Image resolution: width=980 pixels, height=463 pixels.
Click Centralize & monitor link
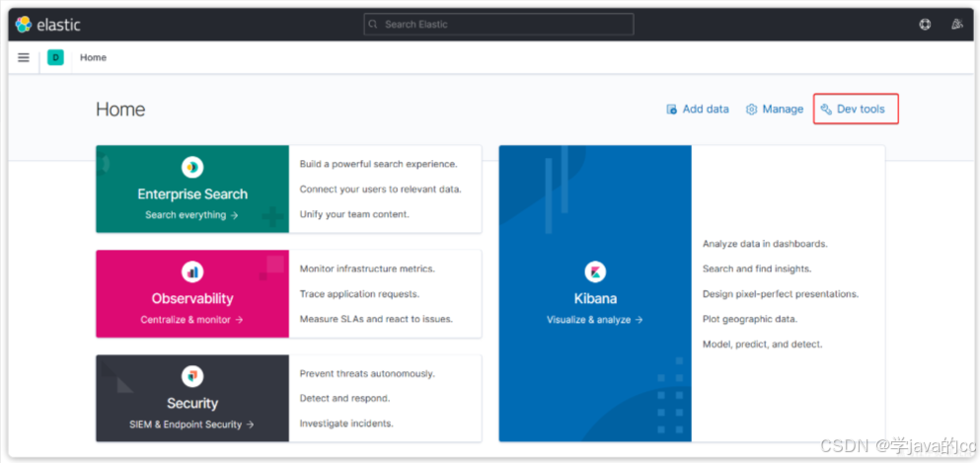pyautogui.click(x=191, y=320)
